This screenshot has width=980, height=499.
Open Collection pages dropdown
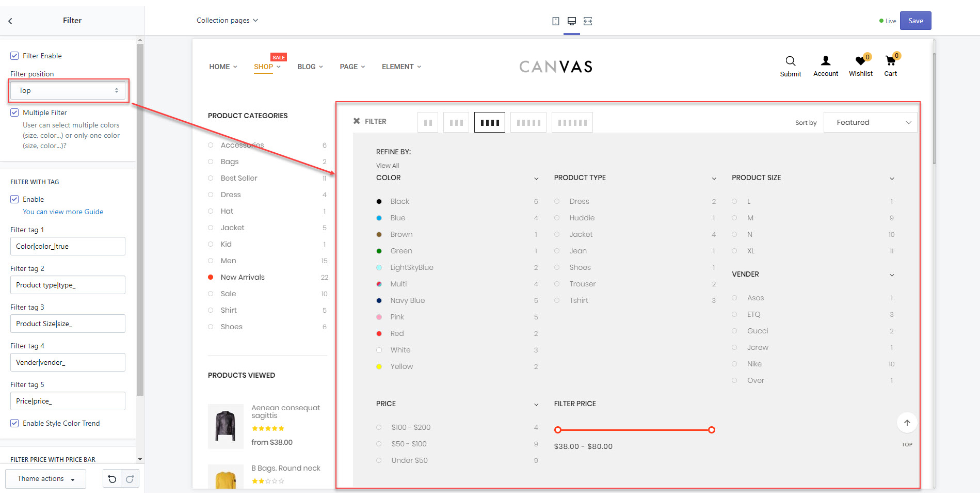[227, 21]
